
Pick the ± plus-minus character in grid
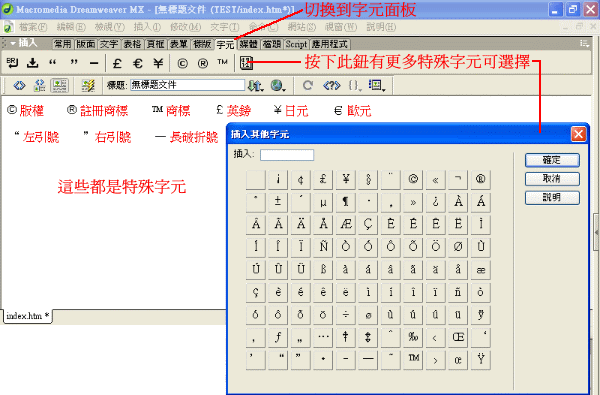pos(278,202)
